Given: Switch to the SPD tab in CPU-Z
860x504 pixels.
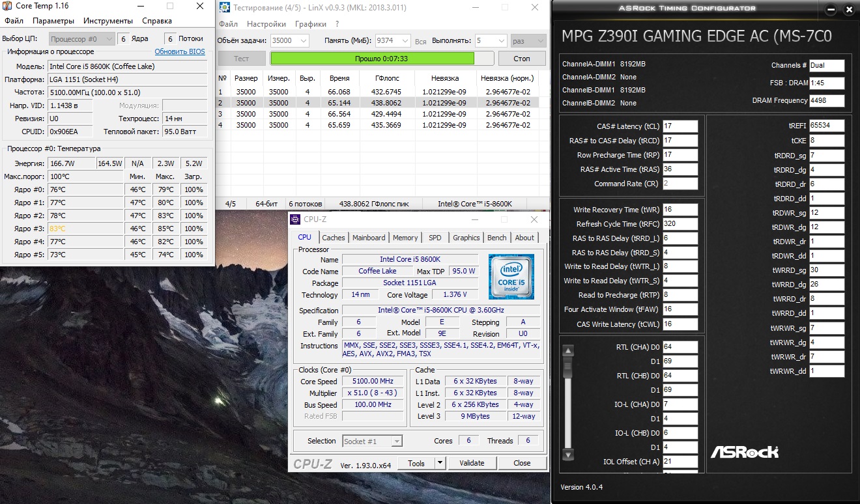Looking at the screenshot, I should pyautogui.click(x=435, y=238).
